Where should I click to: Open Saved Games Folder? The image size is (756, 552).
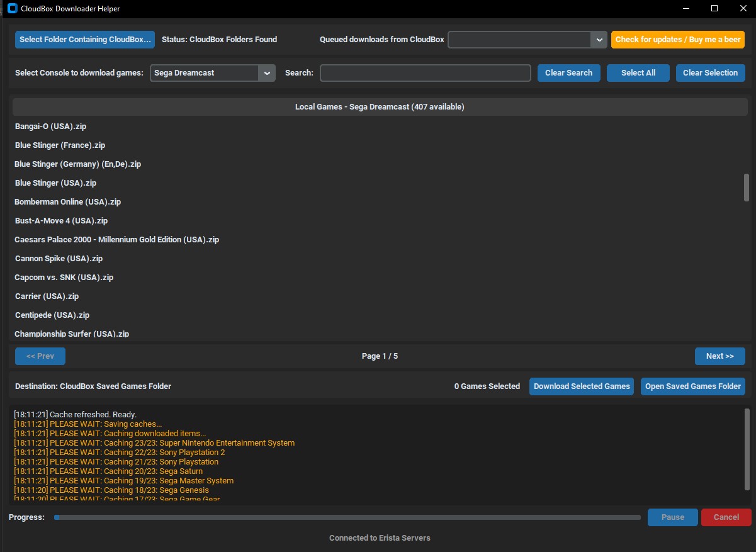[x=693, y=386]
